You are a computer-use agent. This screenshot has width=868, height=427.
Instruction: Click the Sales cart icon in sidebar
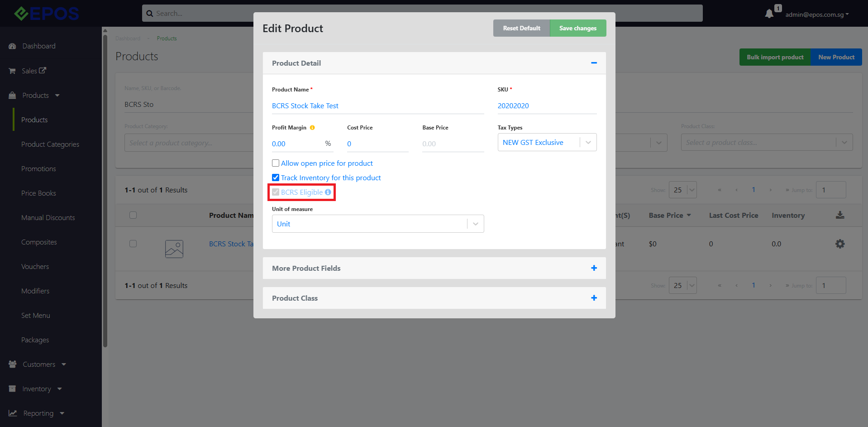pos(12,71)
